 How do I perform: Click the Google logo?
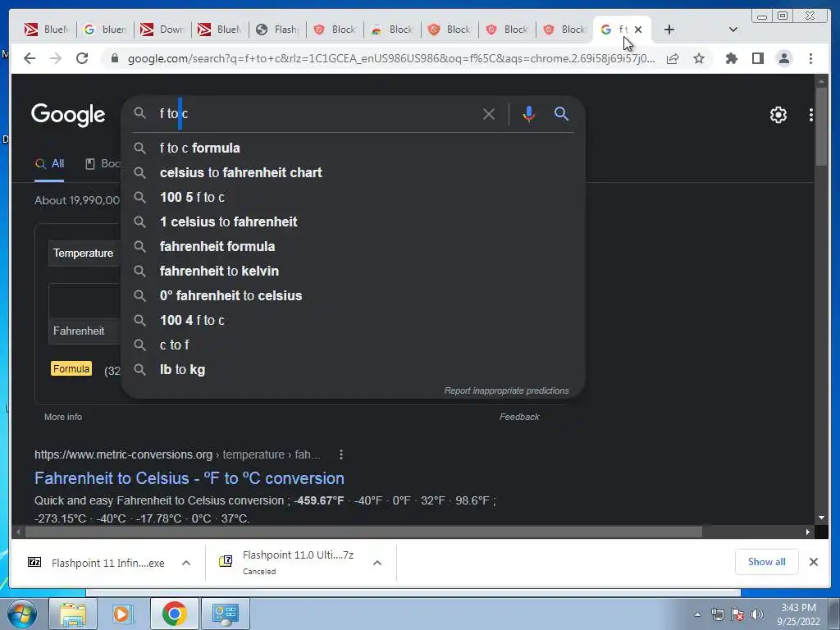[68, 115]
